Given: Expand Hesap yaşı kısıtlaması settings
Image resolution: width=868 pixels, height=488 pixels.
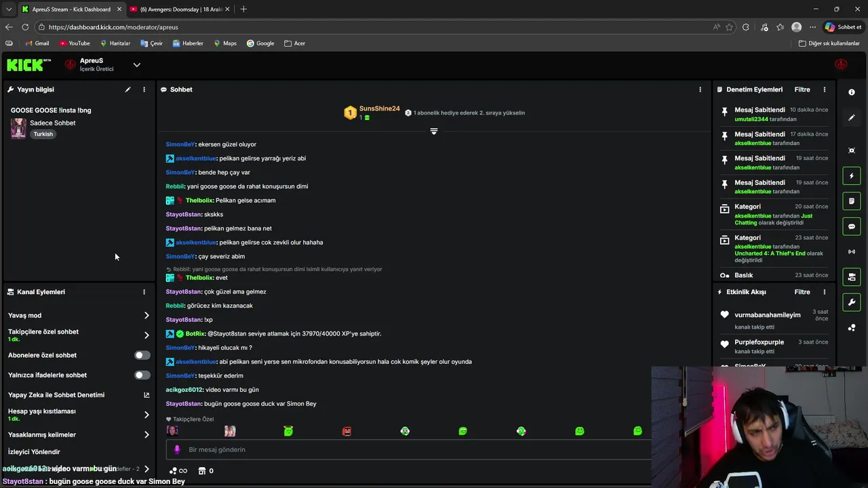Looking at the screenshot, I should point(146,415).
